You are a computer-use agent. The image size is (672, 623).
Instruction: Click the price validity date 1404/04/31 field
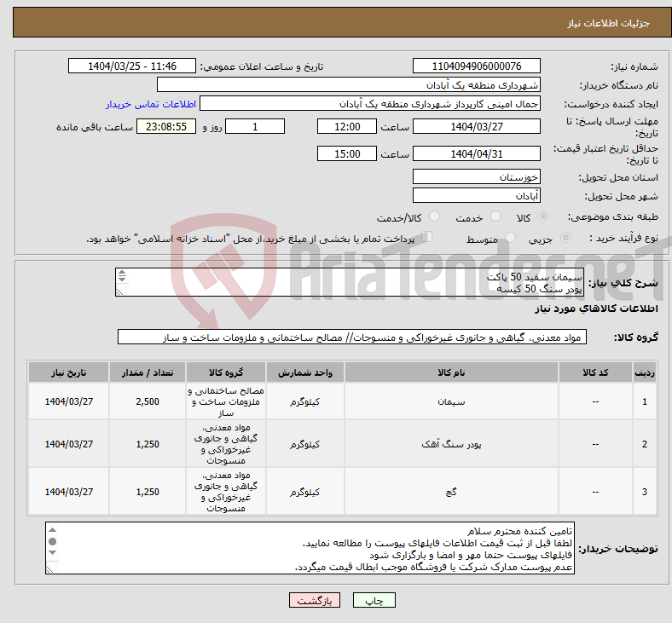(476, 153)
